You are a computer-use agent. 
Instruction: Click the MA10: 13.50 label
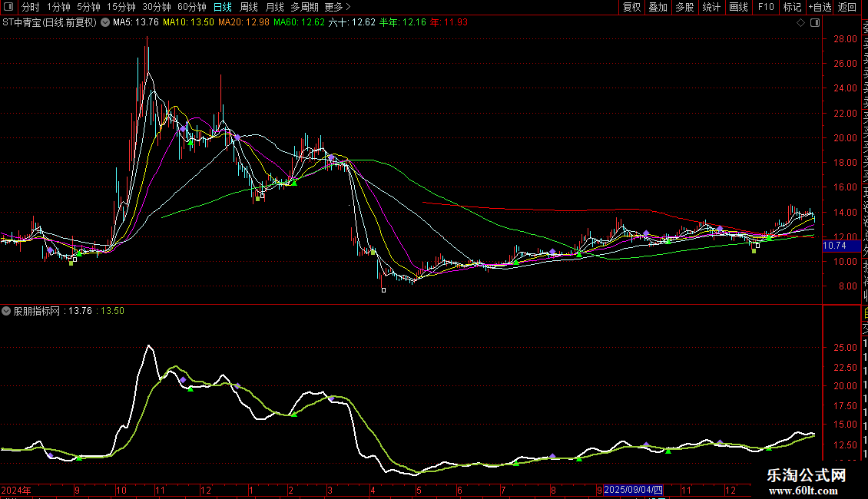pyautogui.click(x=188, y=23)
